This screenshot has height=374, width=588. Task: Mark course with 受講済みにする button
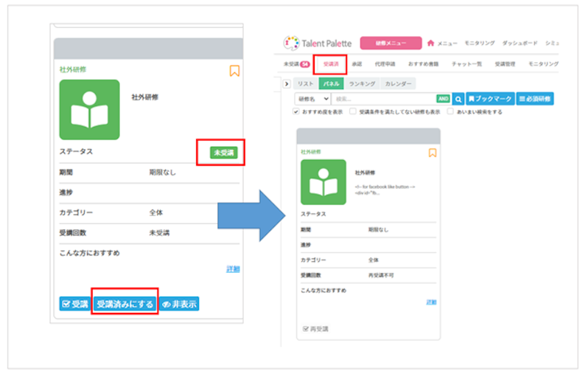click(x=125, y=304)
